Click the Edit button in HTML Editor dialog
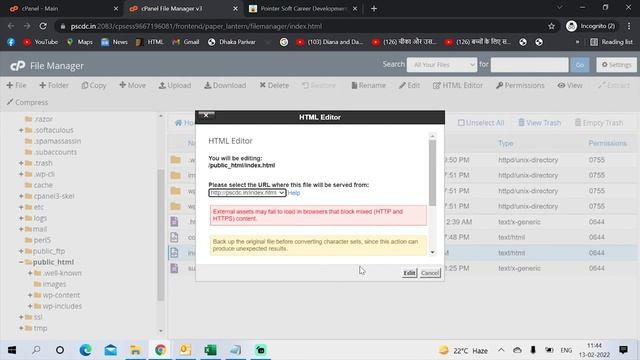640x360 pixels. pyautogui.click(x=409, y=273)
